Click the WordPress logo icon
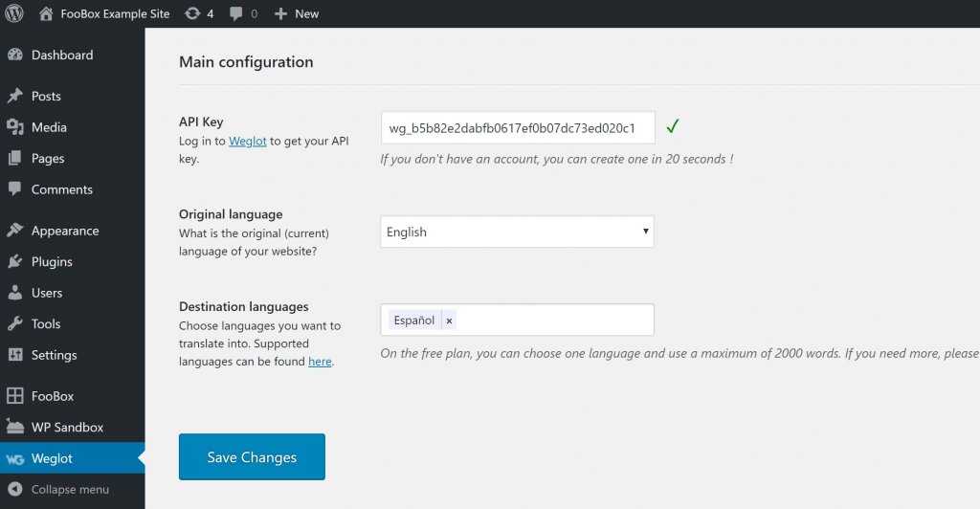 pos(14,13)
